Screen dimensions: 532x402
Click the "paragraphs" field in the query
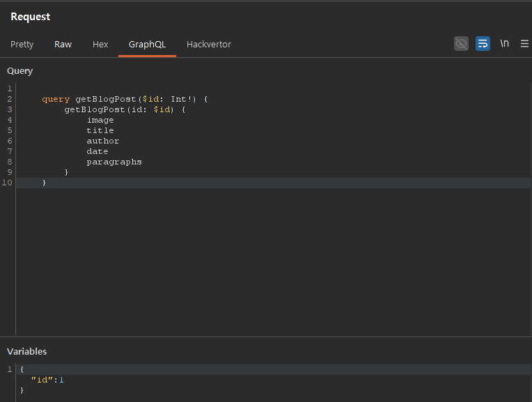tap(114, 162)
